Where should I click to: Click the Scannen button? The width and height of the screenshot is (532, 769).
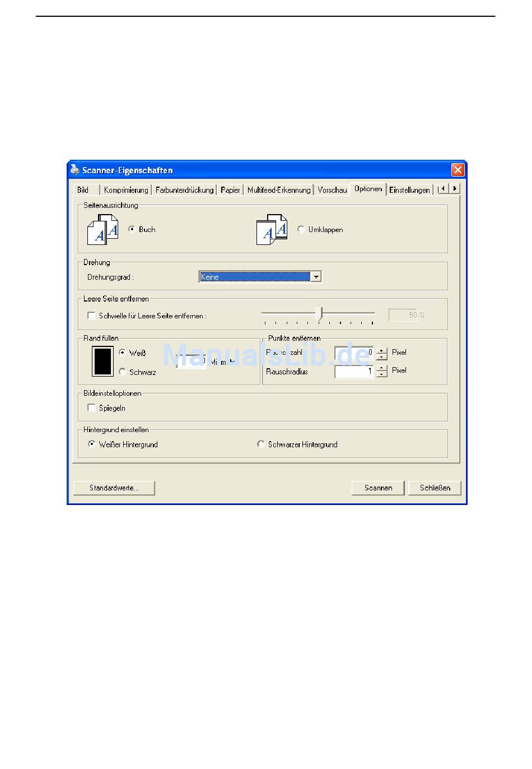pos(378,488)
